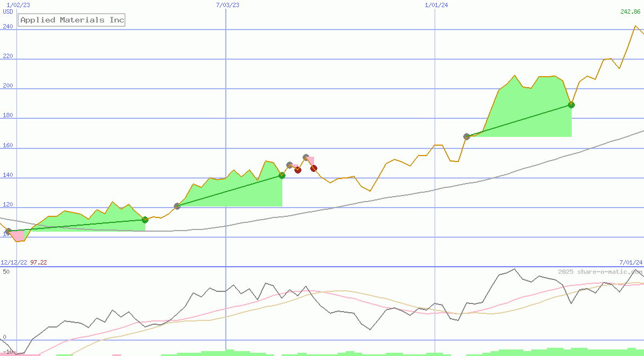Select the gray marker starting the leftmost trend line
This screenshot has height=356, width=644.
tap(8, 230)
